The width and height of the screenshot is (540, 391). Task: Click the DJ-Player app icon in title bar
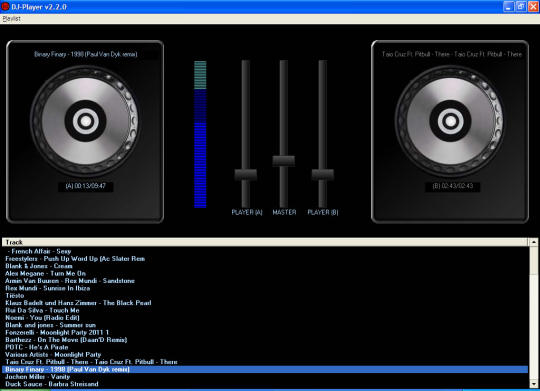point(5,6)
